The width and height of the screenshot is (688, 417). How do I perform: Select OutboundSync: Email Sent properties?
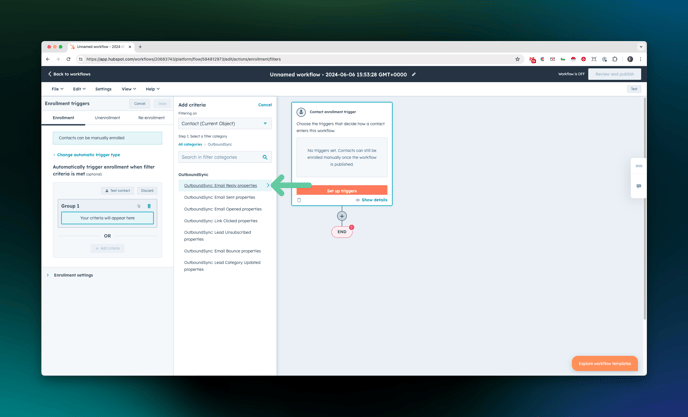point(219,198)
